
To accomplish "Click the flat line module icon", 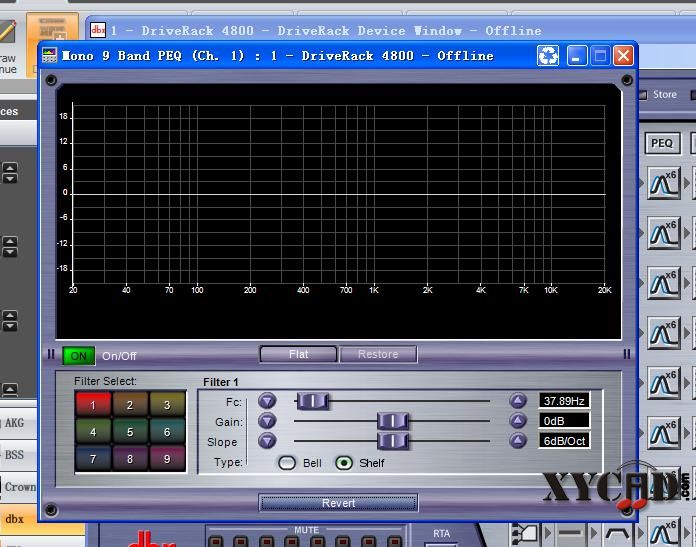I will click(x=569, y=532).
